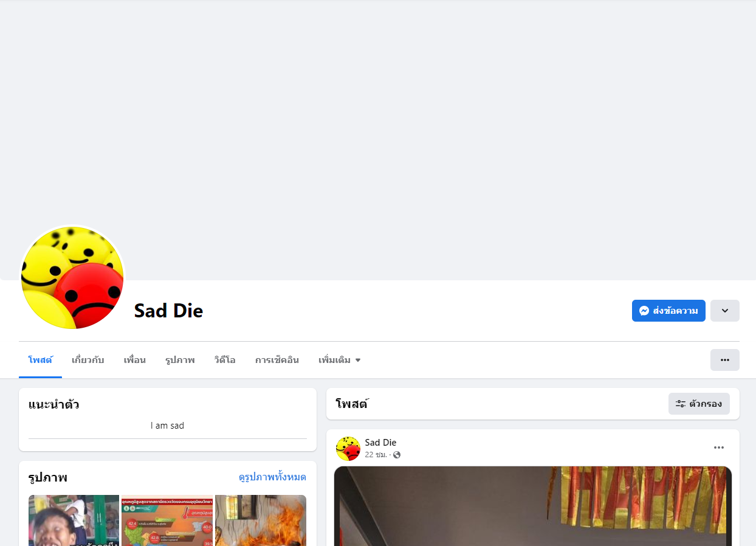Open the crying boy photo thumbnail
756x546 pixels.
click(74, 520)
